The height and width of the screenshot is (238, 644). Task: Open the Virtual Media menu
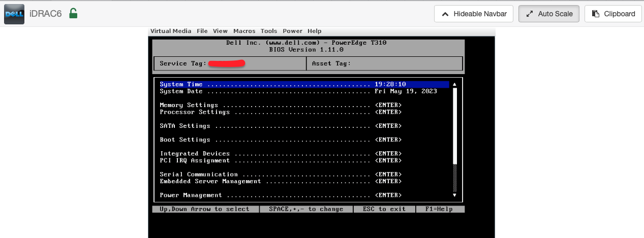pyautogui.click(x=171, y=31)
